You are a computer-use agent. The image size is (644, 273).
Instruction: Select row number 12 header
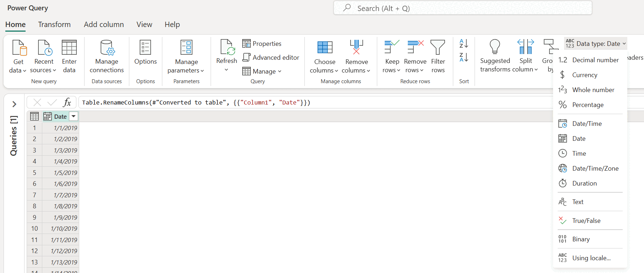pos(34,251)
